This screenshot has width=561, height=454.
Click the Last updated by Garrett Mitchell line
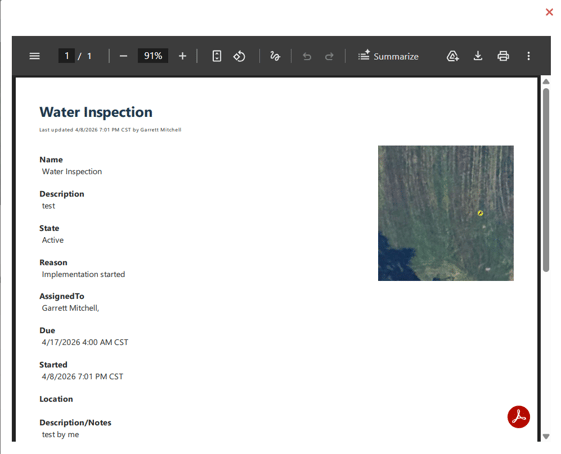pyautogui.click(x=110, y=130)
